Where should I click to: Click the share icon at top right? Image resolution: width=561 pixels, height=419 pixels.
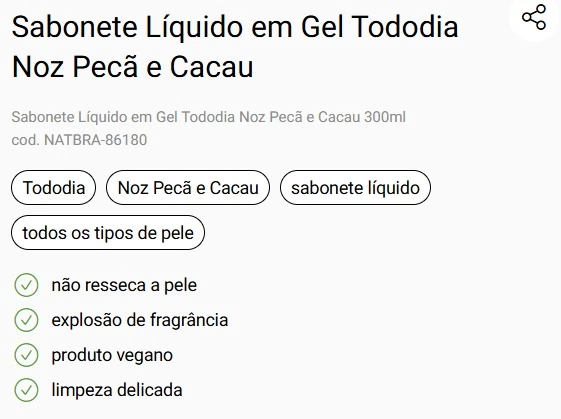tap(534, 17)
